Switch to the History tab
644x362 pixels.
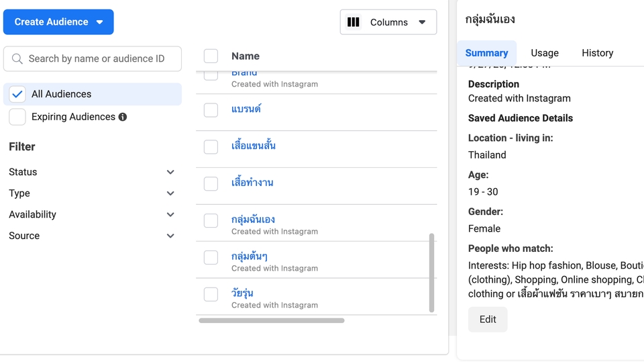[597, 53]
